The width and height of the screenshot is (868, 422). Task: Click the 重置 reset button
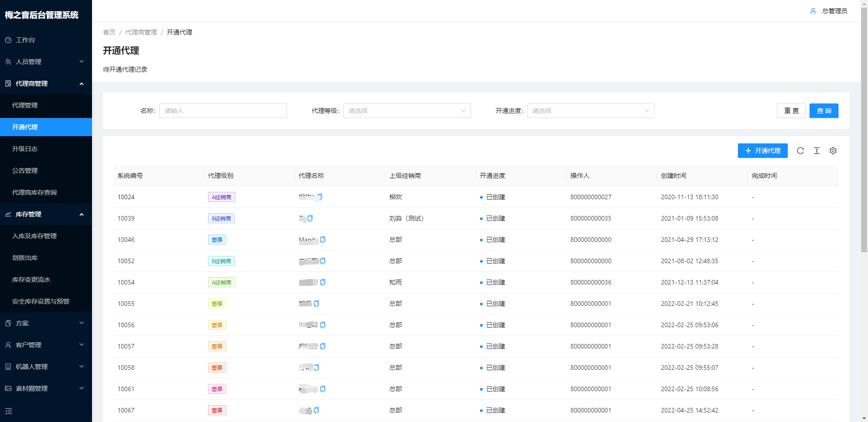(791, 111)
